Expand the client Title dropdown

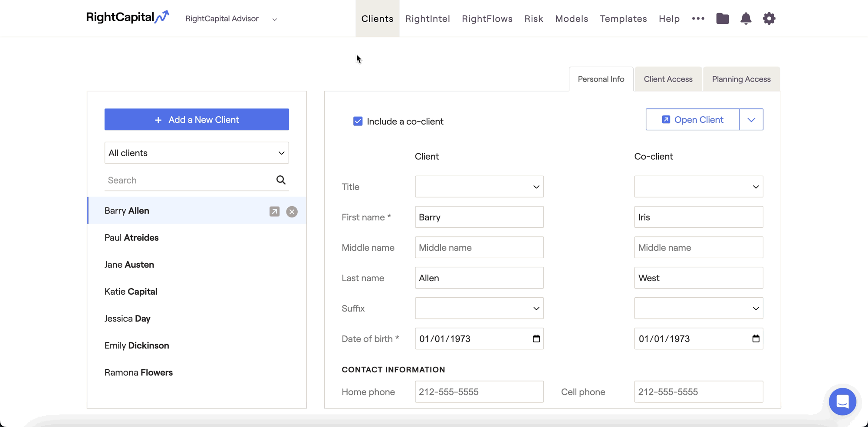479,187
